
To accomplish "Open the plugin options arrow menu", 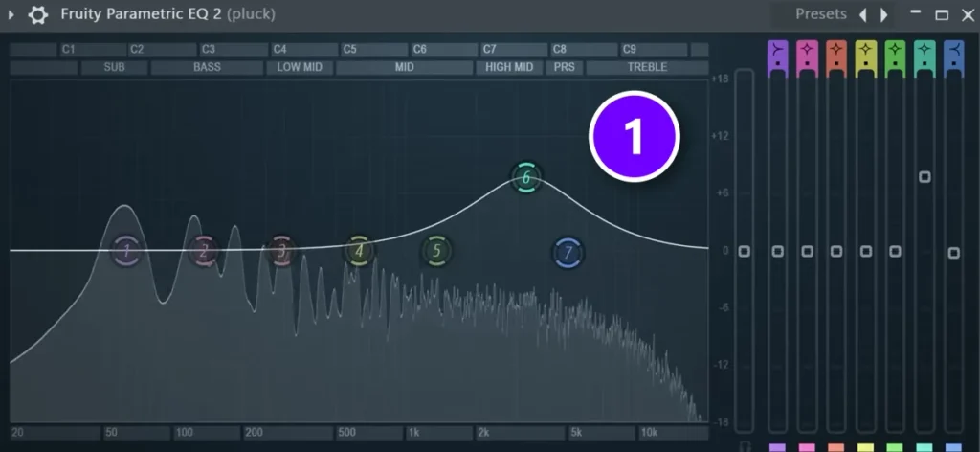I will click(11, 14).
